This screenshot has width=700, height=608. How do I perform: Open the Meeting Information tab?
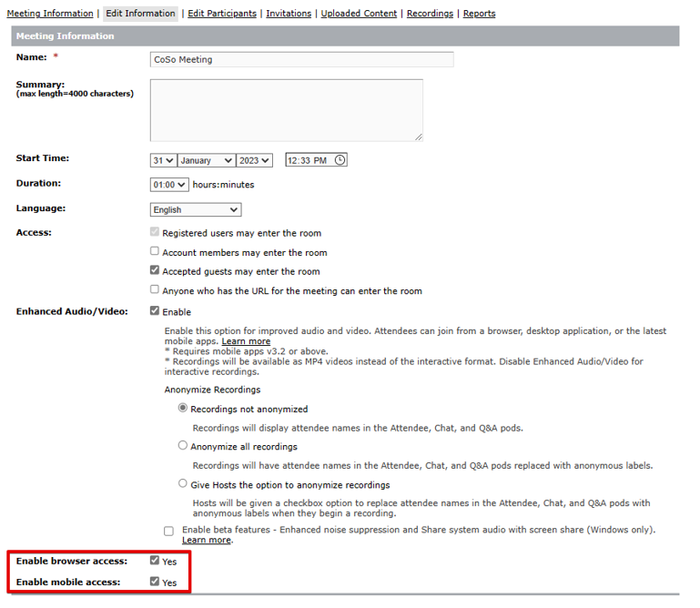(x=50, y=14)
